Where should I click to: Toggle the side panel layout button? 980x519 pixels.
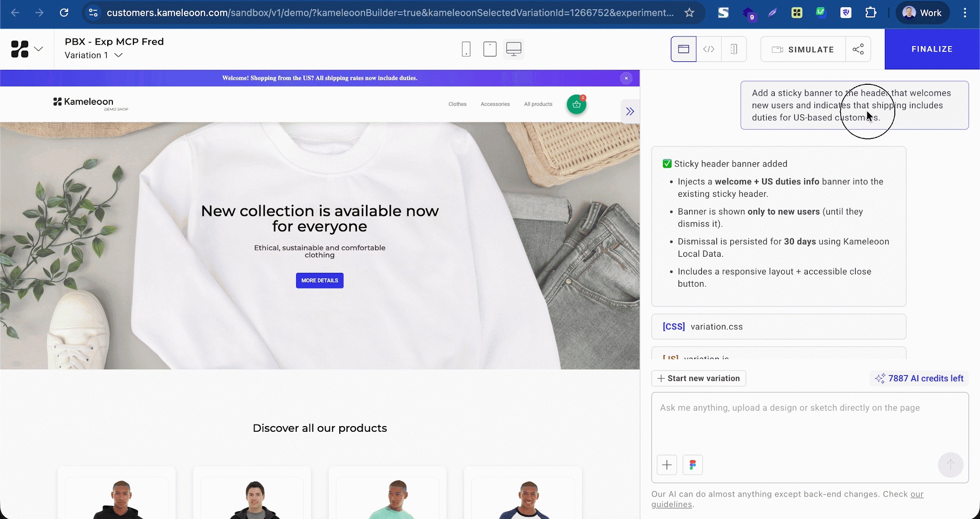click(734, 49)
